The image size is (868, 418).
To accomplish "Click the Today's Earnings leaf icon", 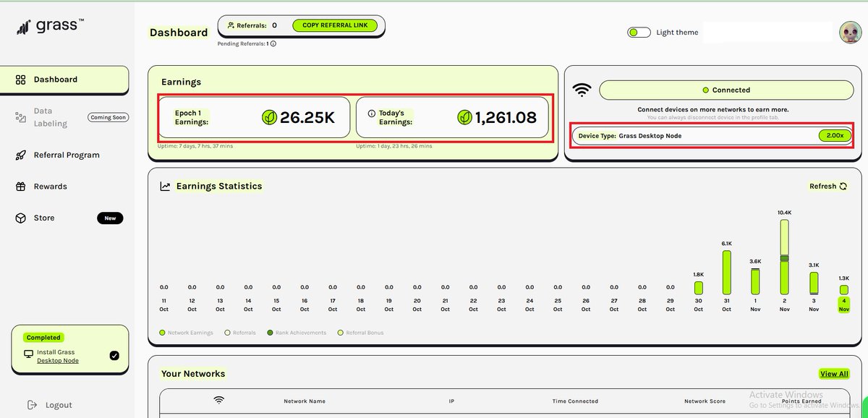I will tap(464, 117).
